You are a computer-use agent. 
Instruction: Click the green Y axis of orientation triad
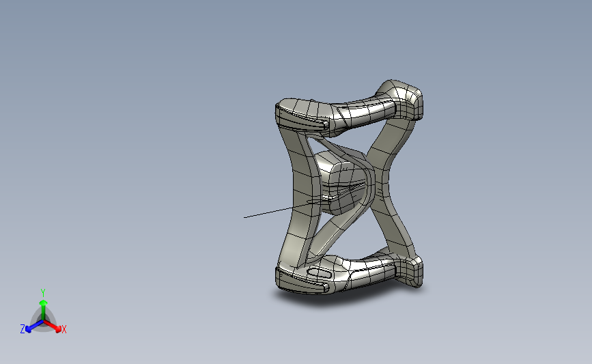pos(43,310)
